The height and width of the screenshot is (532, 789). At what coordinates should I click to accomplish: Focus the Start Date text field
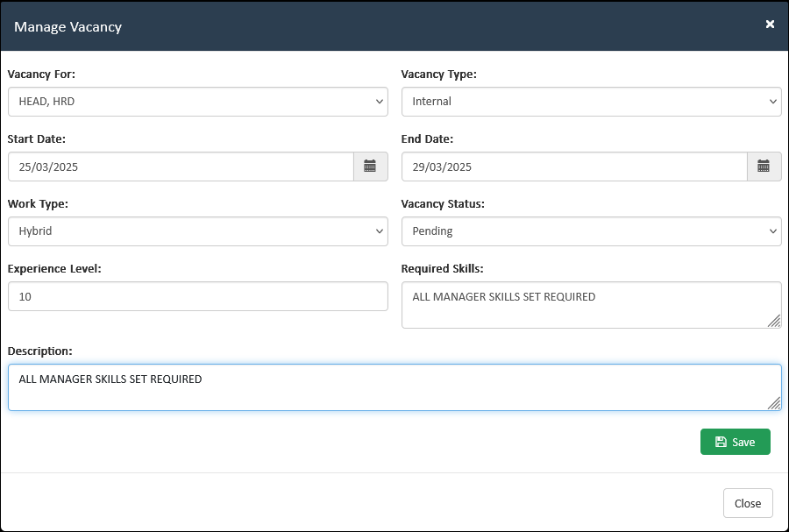click(181, 167)
